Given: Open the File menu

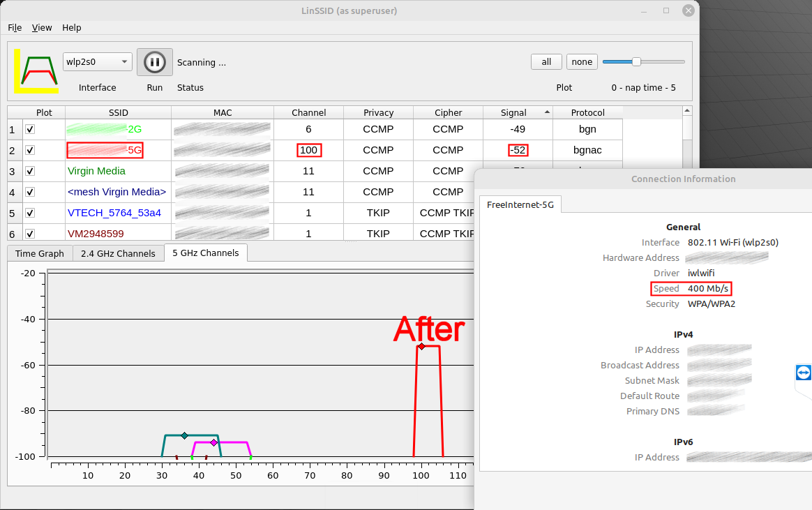Looking at the screenshot, I should pos(15,28).
